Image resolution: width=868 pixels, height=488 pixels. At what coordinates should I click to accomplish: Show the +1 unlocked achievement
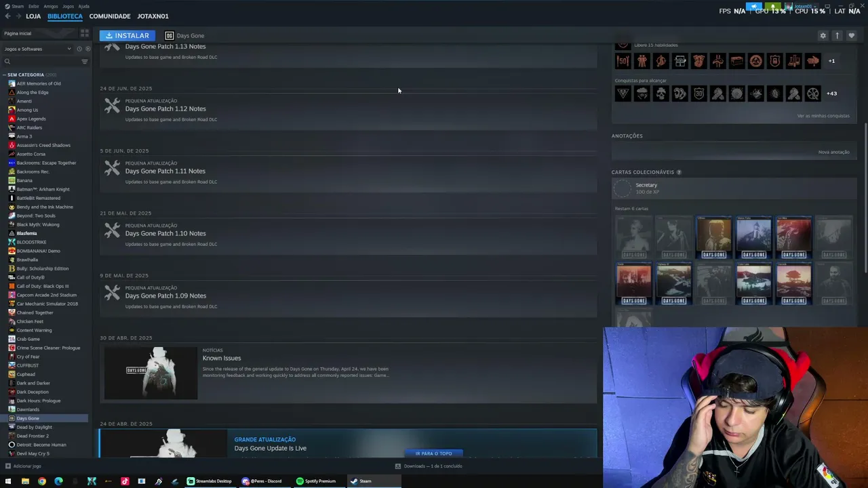832,61
